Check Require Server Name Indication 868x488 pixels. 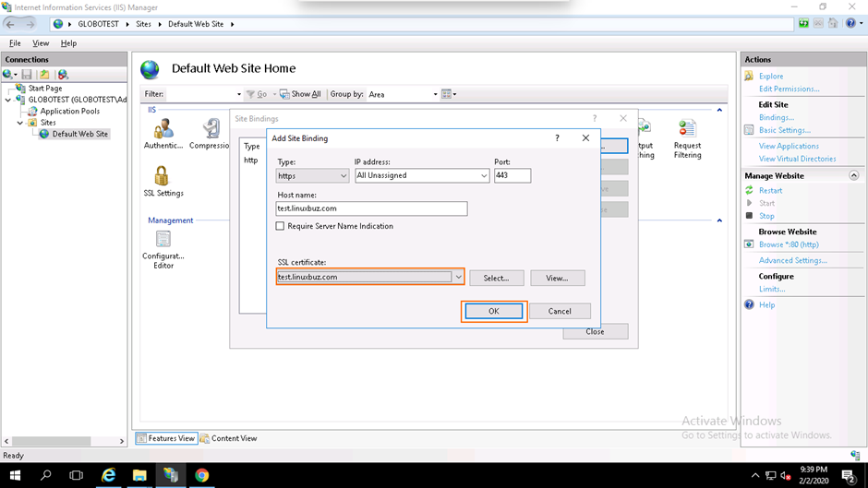pyautogui.click(x=280, y=226)
